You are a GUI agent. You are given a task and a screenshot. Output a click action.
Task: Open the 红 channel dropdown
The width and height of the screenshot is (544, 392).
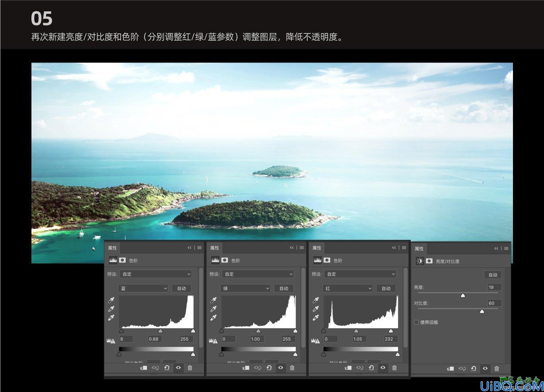[347, 289]
